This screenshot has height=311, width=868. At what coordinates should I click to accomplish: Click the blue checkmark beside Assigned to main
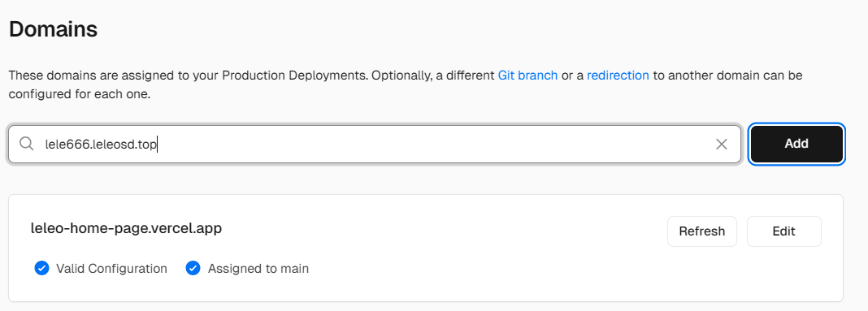(x=193, y=269)
